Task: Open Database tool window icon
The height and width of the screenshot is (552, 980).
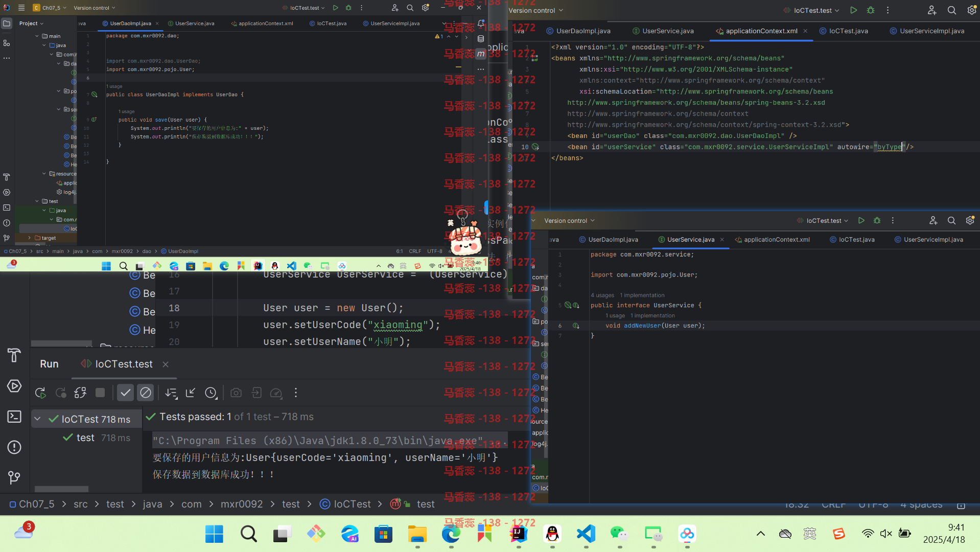Action: pos(481,39)
